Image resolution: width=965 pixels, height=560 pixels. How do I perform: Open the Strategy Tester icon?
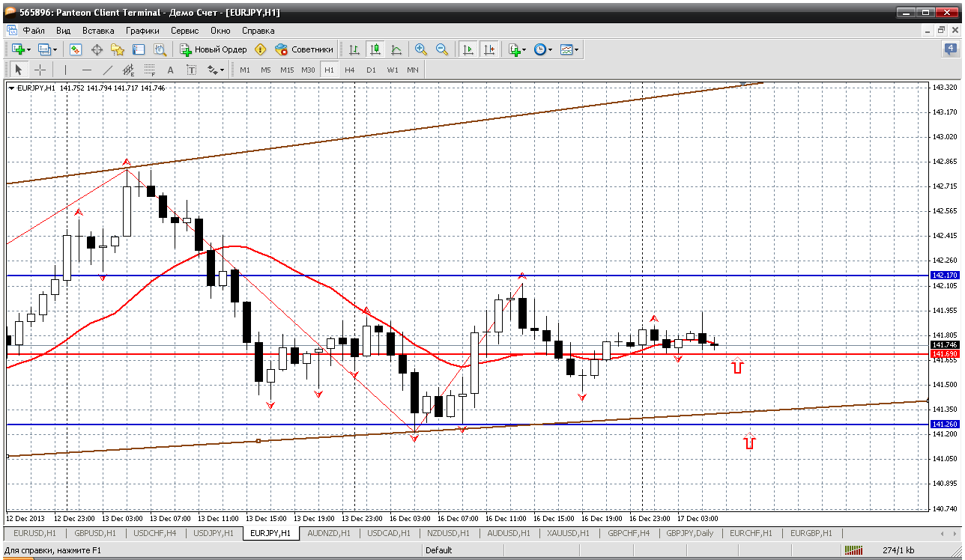click(x=160, y=49)
